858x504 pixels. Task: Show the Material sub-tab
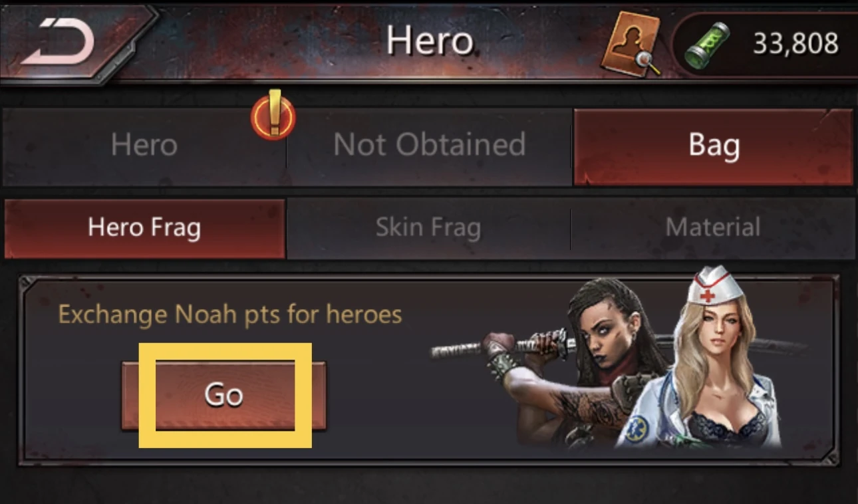[713, 228]
